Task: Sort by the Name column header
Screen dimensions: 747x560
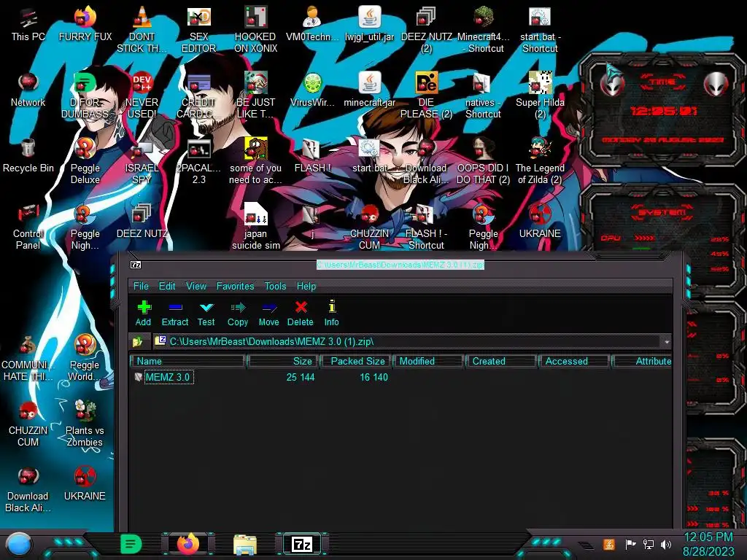Action: [187, 362]
